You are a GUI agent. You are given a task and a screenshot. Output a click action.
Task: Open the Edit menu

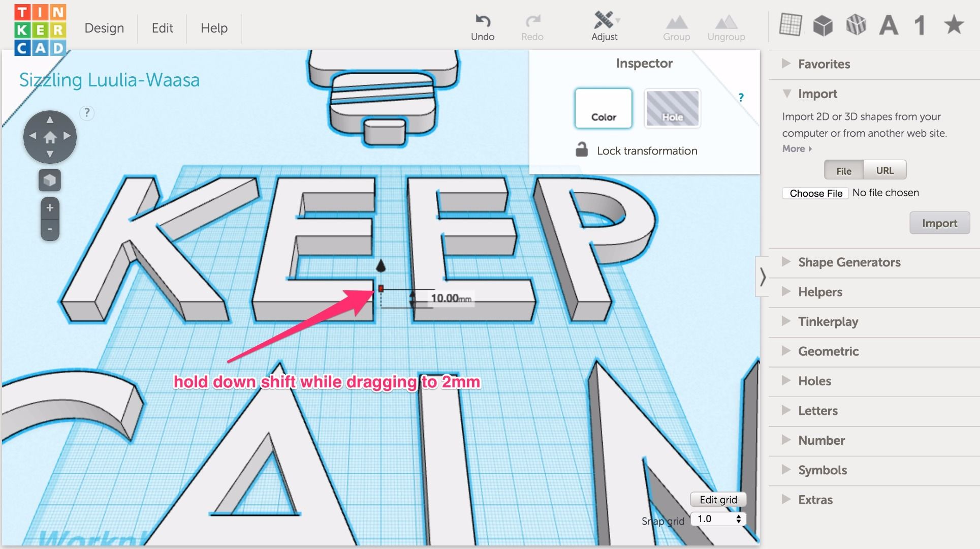click(x=162, y=28)
